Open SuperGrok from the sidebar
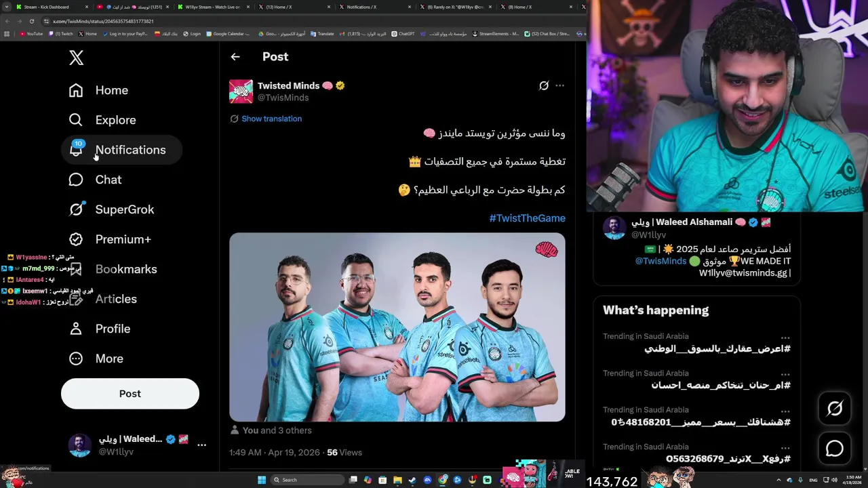Screen dimensions: 868x488 (112, 209)
